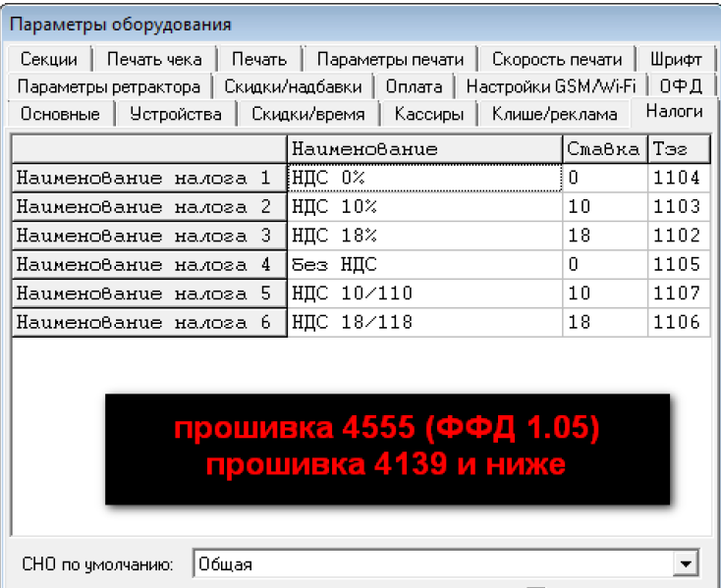The image size is (721, 588).
Task: Open the Секции tab
Action: click(x=49, y=59)
